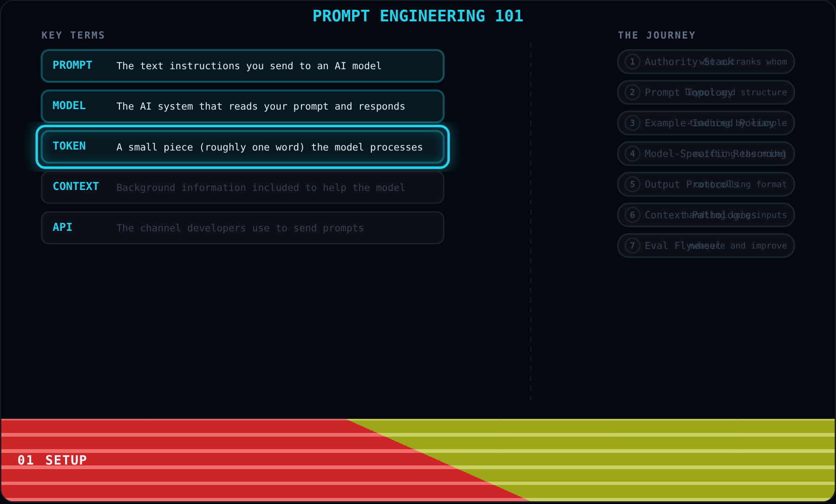Click the step 1 circle icon
Image resolution: width=836 pixels, height=504 pixels.
[x=632, y=62]
